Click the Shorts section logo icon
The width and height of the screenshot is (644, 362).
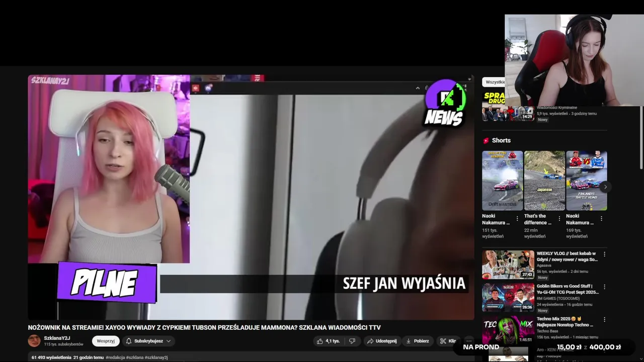pyautogui.click(x=486, y=141)
